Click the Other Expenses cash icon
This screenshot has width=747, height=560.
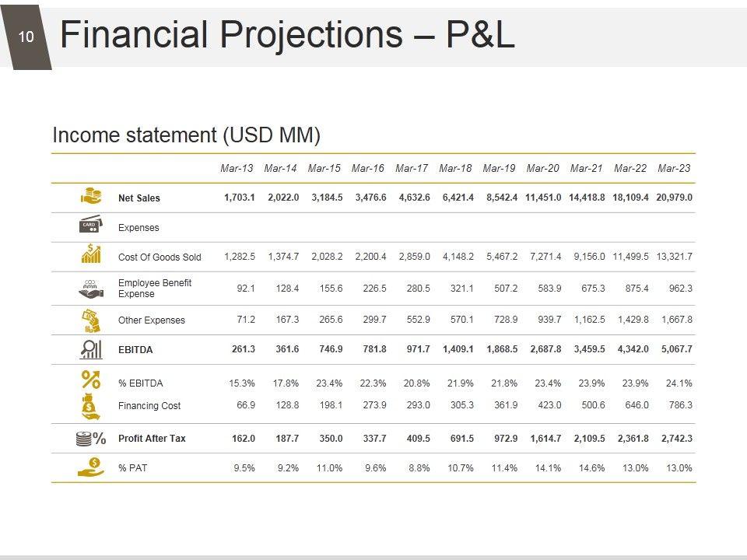(x=91, y=320)
